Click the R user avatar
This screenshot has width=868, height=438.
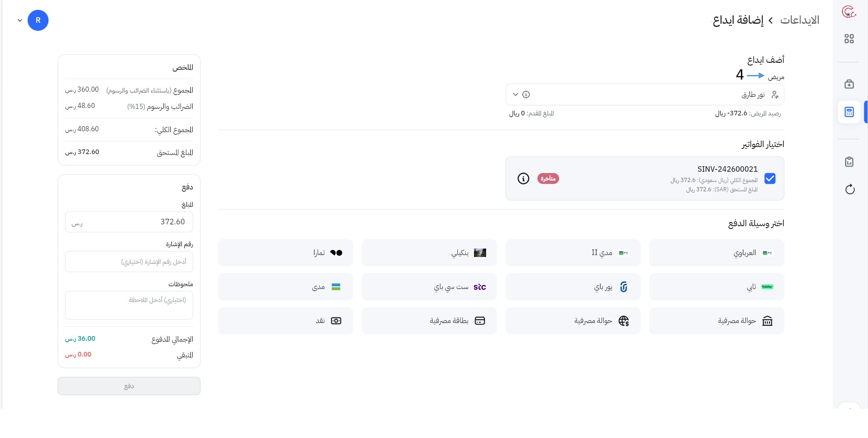tap(38, 20)
